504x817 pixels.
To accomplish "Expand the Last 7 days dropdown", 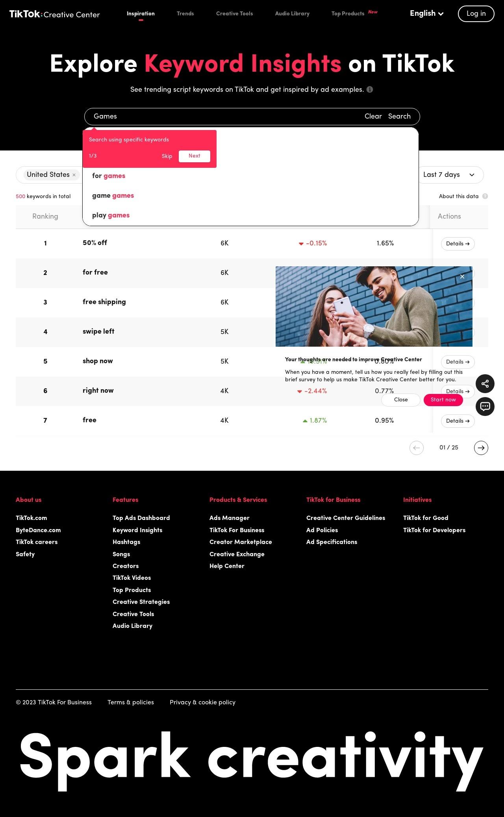I will point(449,175).
